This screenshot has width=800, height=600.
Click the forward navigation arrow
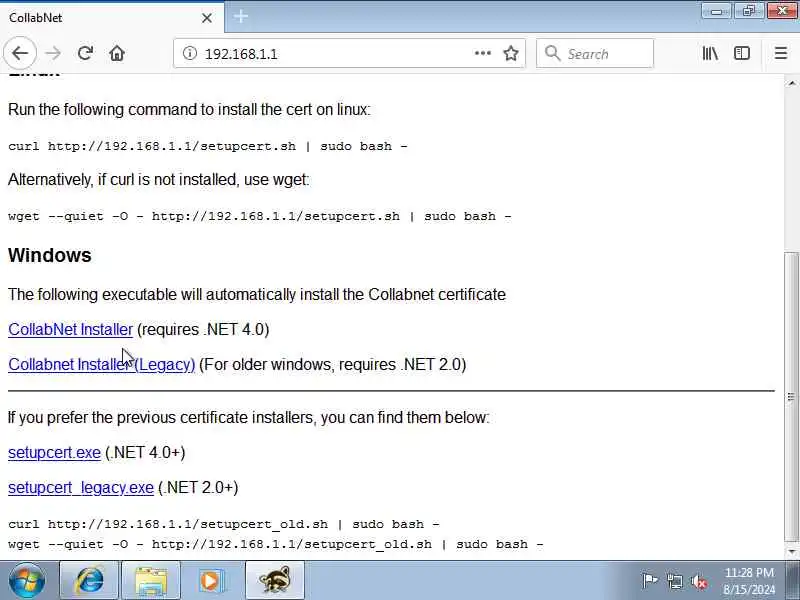[x=53, y=53]
